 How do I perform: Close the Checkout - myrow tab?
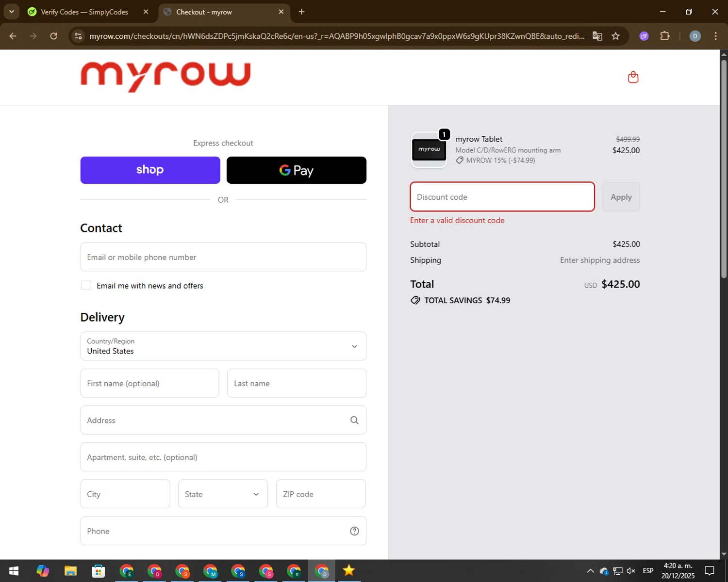(281, 12)
